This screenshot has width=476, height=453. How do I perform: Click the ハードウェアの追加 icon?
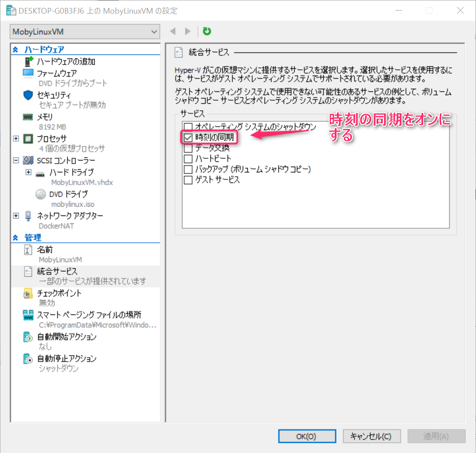coord(29,61)
